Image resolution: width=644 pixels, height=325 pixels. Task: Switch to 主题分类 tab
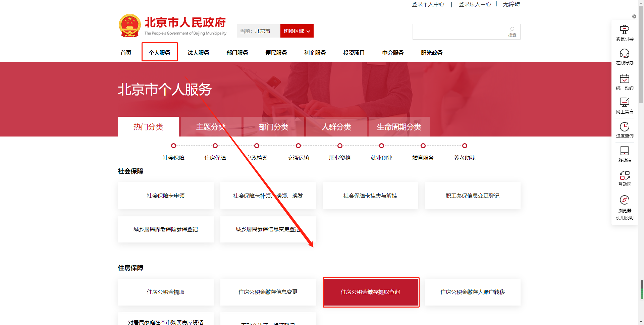[211, 127]
